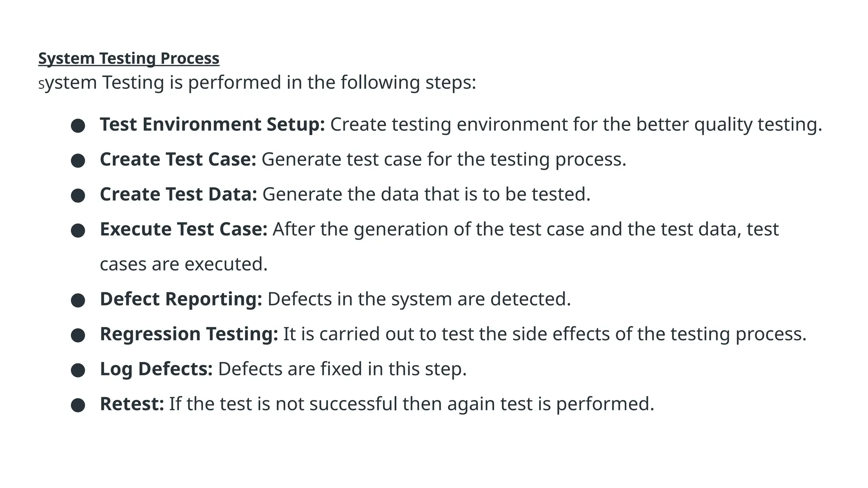Screen dimensions: 868x488
Task: Select the bold 'Defect Reporting:' label
Action: click(x=181, y=299)
